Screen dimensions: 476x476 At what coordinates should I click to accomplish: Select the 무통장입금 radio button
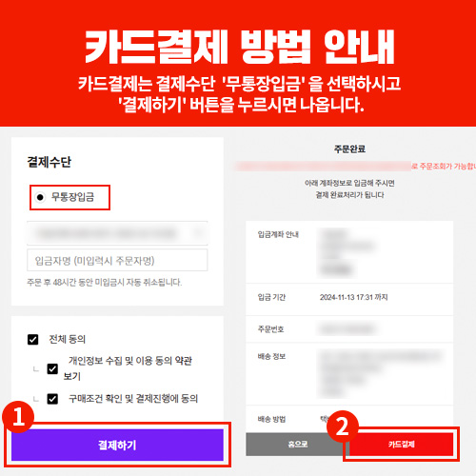(40, 197)
